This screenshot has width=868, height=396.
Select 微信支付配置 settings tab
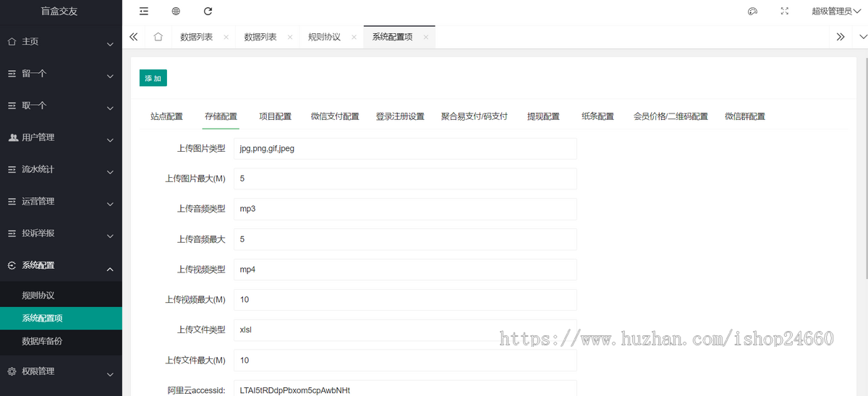(335, 116)
